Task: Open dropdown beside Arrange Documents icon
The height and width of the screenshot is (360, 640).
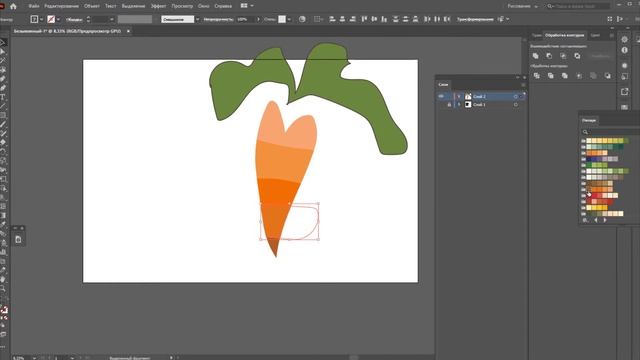Action: pyautogui.click(x=252, y=6)
